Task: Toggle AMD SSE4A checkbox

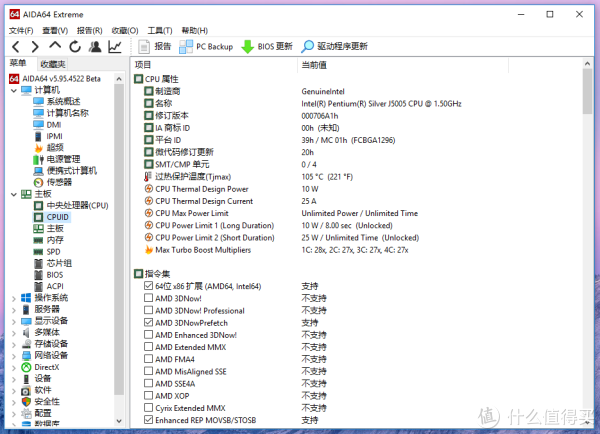Action: pos(148,383)
